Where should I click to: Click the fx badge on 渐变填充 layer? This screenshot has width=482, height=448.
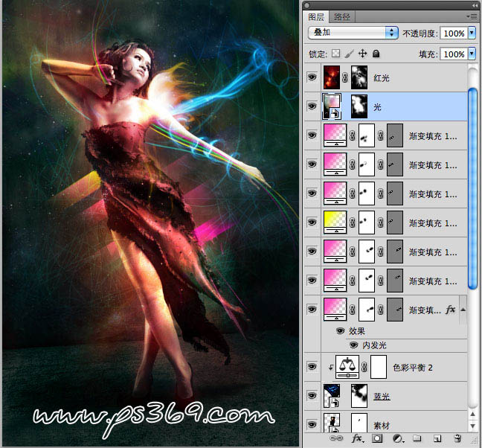(450, 310)
